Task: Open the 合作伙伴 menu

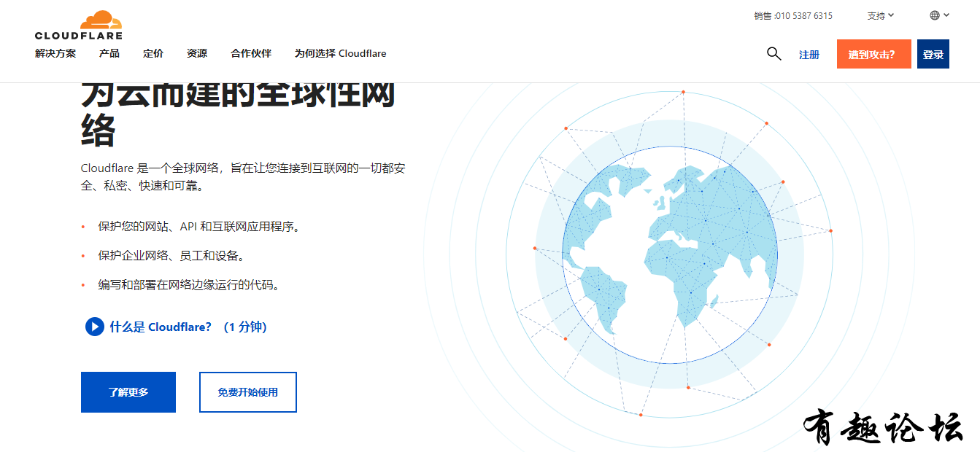Action: coord(251,53)
